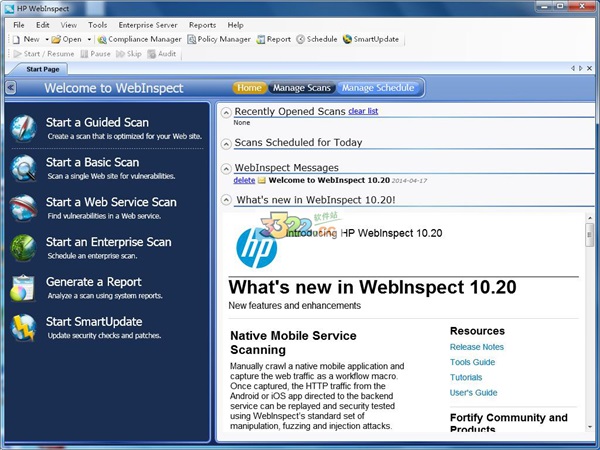
Task: Click the HP WebInspect title bar icon
Action: [x=9, y=8]
